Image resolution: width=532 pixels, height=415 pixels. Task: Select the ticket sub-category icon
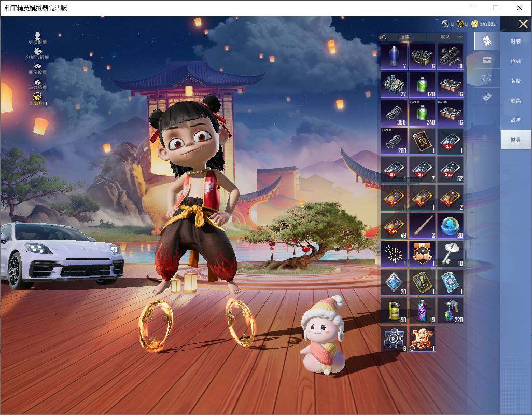pyautogui.click(x=487, y=98)
